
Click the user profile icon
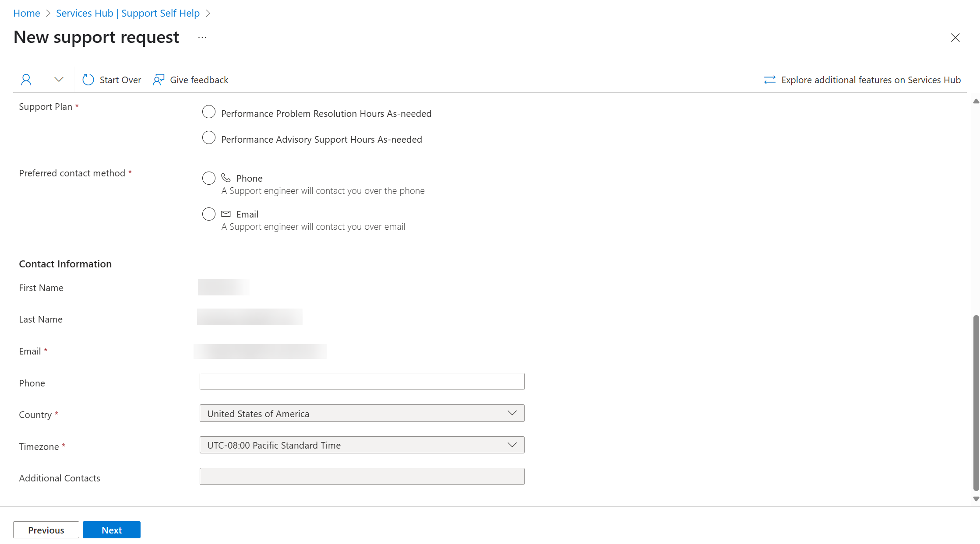click(x=25, y=79)
